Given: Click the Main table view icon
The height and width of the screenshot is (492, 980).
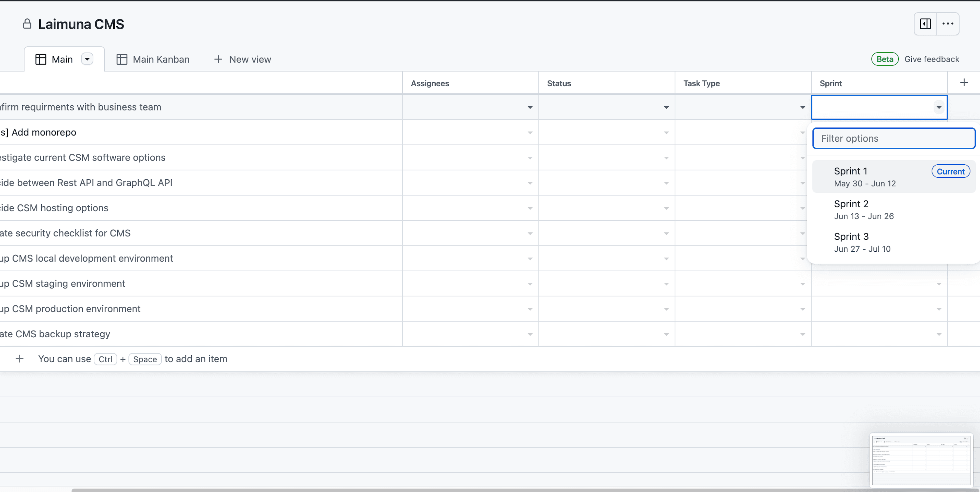Looking at the screenshot, I should coord(41,58).
